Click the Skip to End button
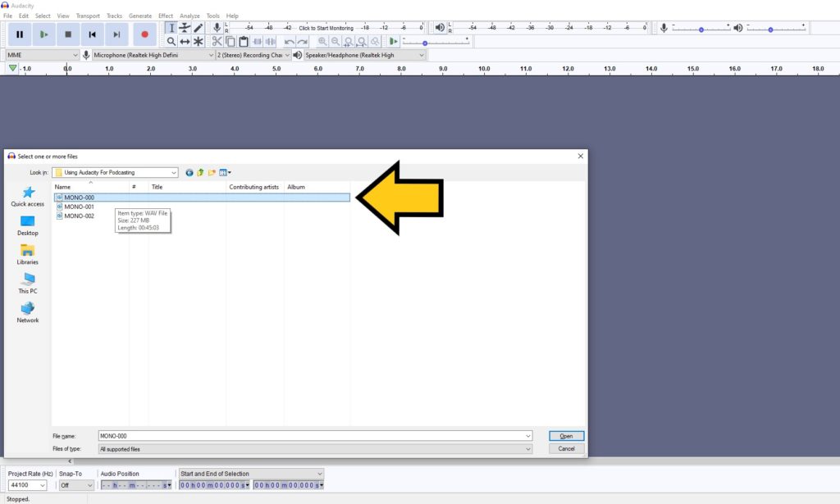 116,34
